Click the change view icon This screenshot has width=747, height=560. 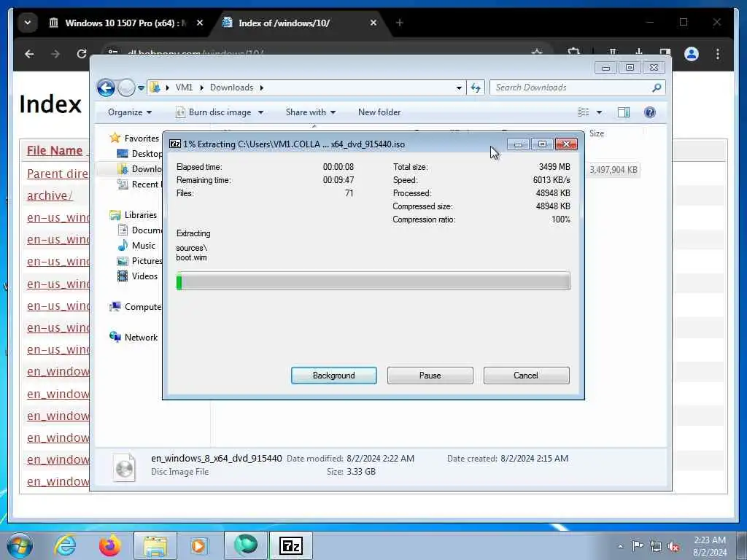point(584,112)
